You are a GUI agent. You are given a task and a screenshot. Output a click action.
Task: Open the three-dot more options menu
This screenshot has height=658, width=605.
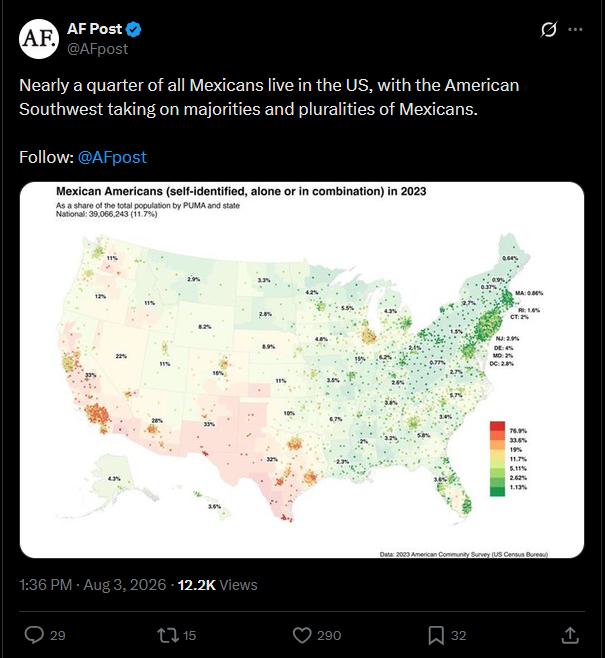575,29
